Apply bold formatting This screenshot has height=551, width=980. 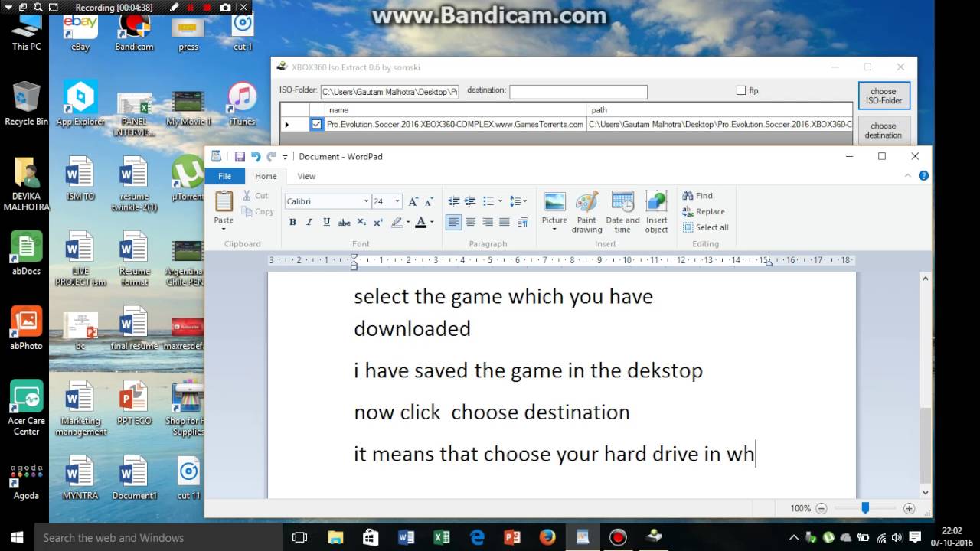point(292,222)
